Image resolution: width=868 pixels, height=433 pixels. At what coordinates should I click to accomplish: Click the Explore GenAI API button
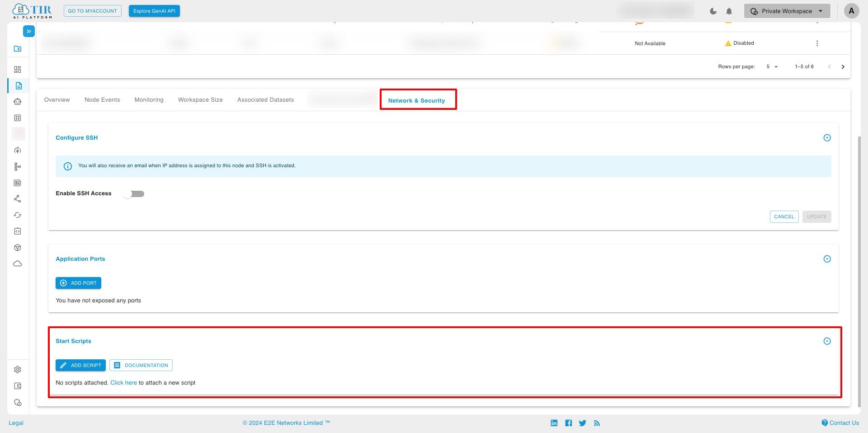[x=154, y=11]
